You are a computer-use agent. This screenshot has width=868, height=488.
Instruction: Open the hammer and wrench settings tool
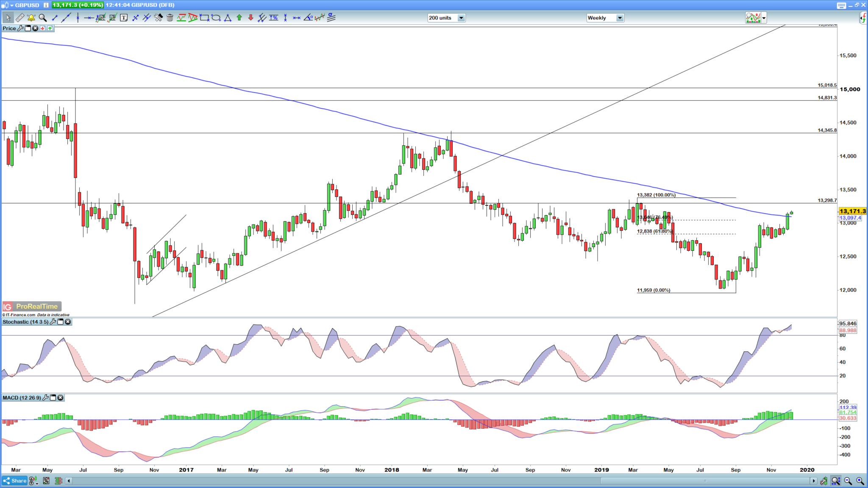click(x=158, y=18)
